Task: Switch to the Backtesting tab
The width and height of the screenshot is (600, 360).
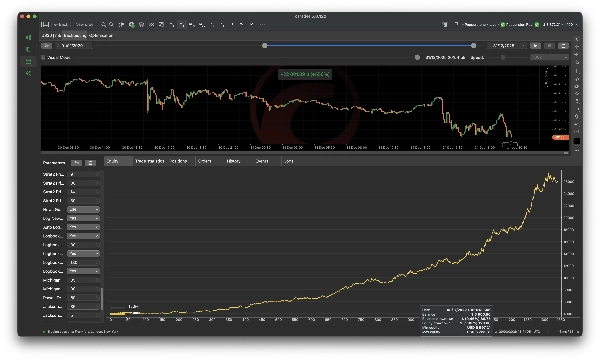Action: click(x=75, y=36)
